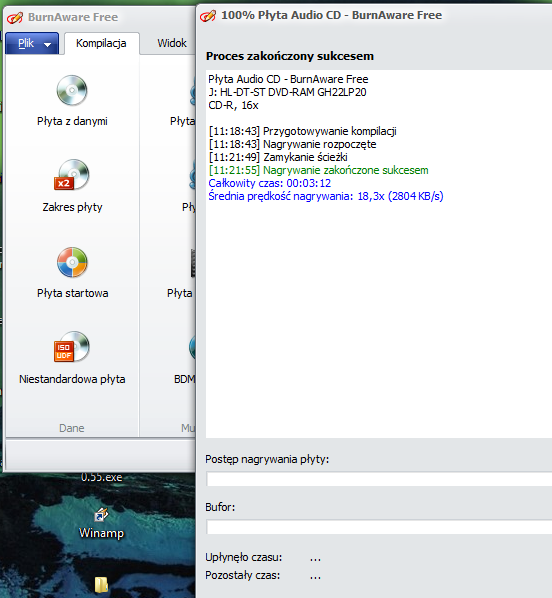This screenshot has width=552, height=598.
Task: Select the 'Nagrywanie zakończone sukcesem' log line
Action: [319, 170]
